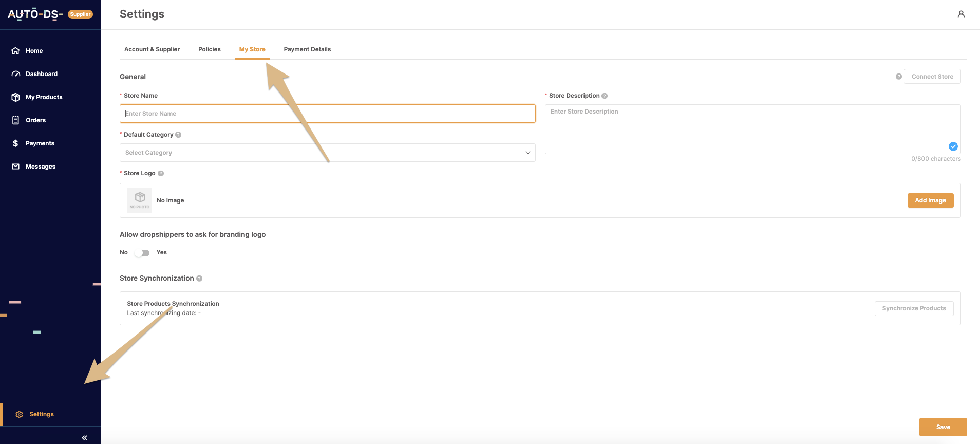The image size is (980, 444).
Task: Toggle the branding logo switch
Action: pyautogui.click(x=142, y=253)
